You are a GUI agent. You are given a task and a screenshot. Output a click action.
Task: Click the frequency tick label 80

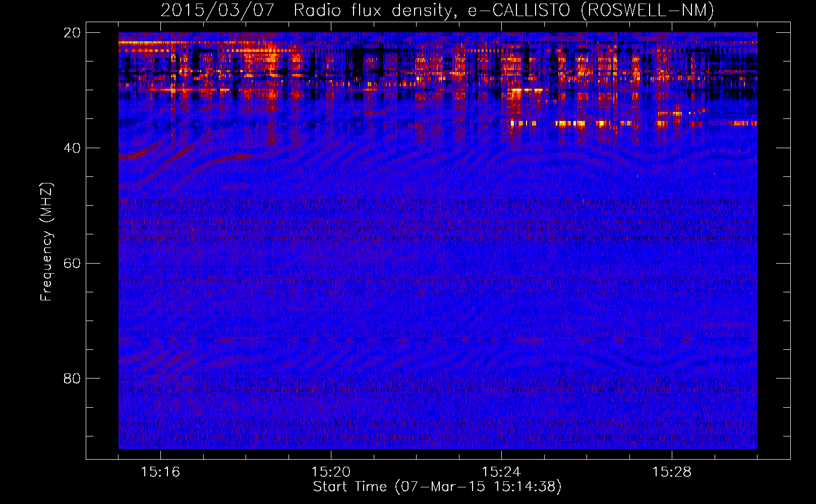[x=72, y=379]
